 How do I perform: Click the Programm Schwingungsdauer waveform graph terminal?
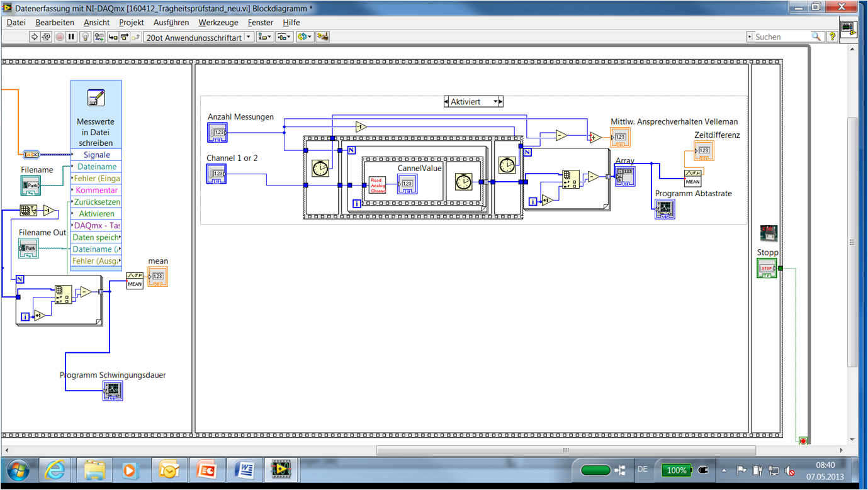[x=113, y=391]
